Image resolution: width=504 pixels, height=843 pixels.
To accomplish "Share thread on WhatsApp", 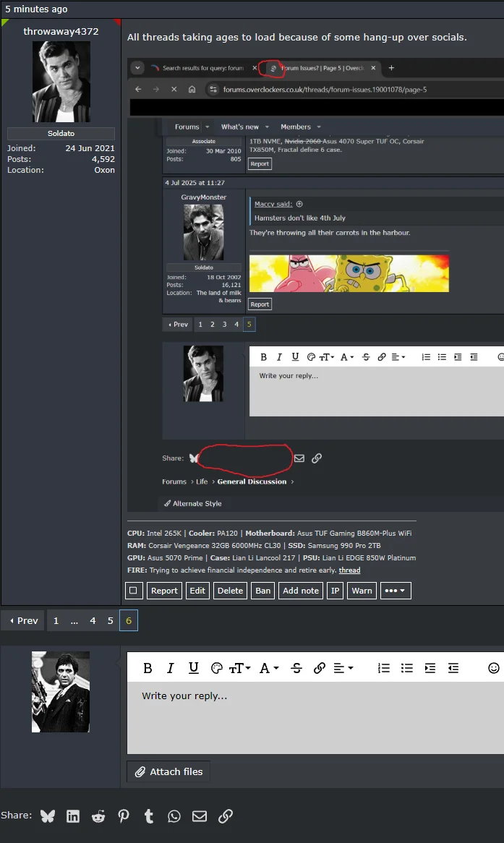I will 174,816.
